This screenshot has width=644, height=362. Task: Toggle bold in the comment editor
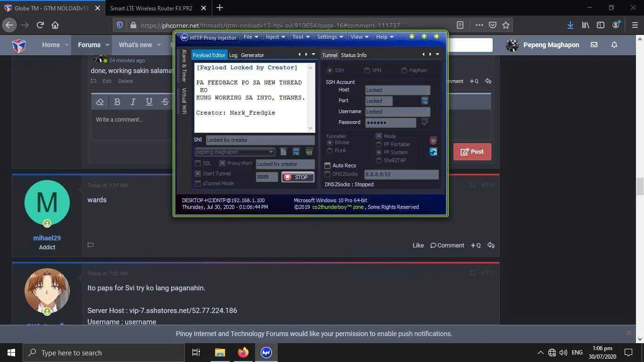pyautogui.click(x=117, y=101)
